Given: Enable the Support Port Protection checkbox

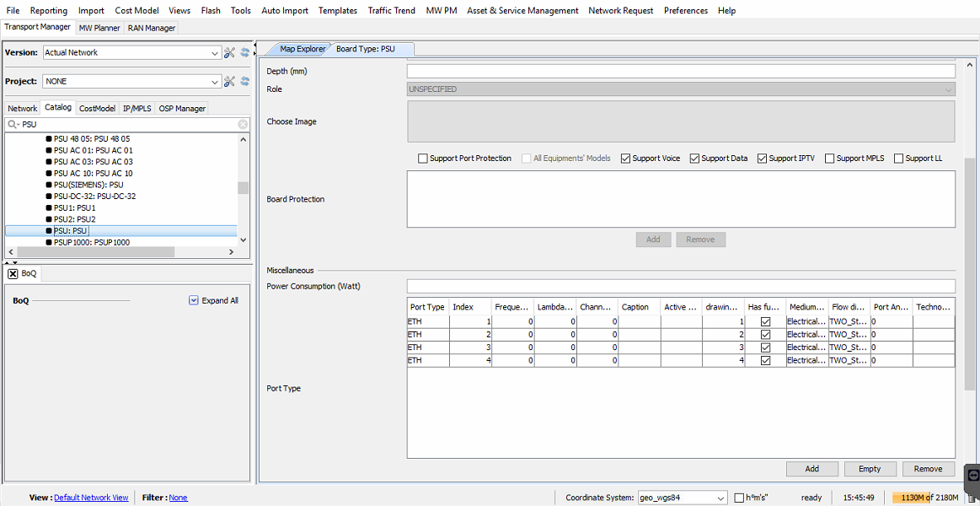Looking at the screenshot, I should pyautogui.click(x=423, y=159).
